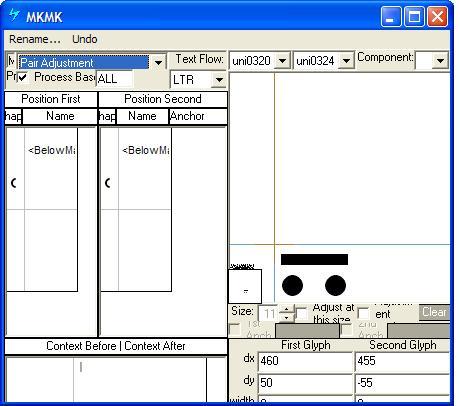Click the Context Before | Context After header
Image resolution: width=460 pixels, height=406 pixels.
pos(116,346)
